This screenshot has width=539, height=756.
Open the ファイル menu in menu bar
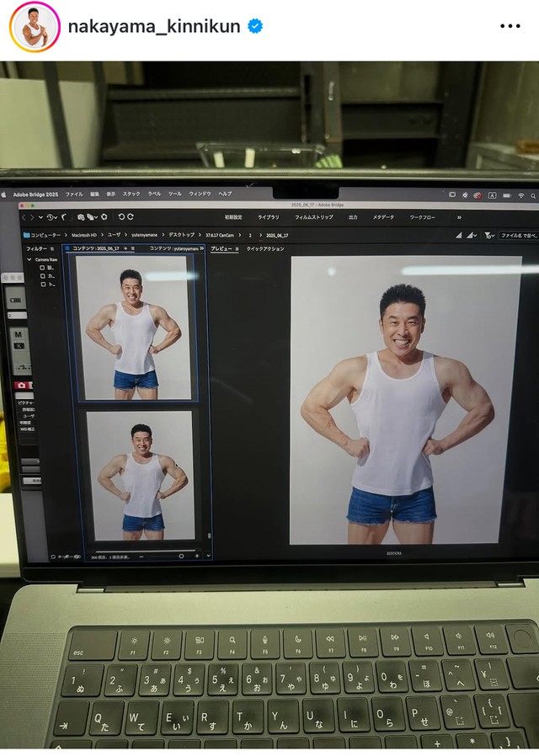click(x=74, y=194)
